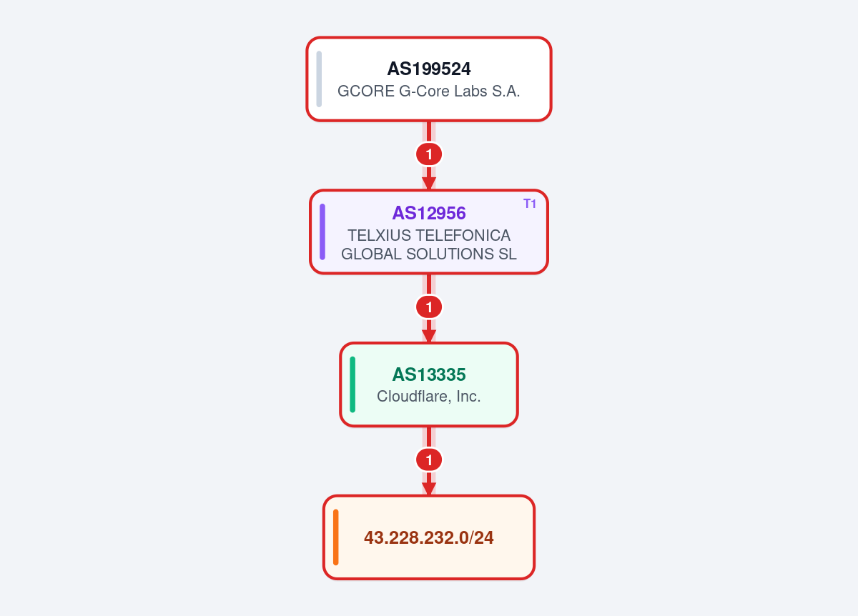Click TELXIUS TELEFONICA GLOBAL SOLUTIONS SL name

(x=429, y=244)
